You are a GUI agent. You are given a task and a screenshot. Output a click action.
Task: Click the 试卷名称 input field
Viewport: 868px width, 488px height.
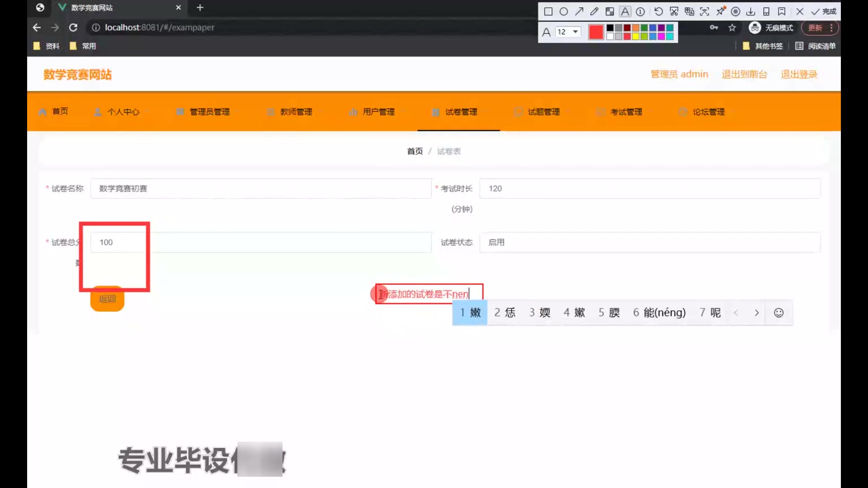click(260, 188)
